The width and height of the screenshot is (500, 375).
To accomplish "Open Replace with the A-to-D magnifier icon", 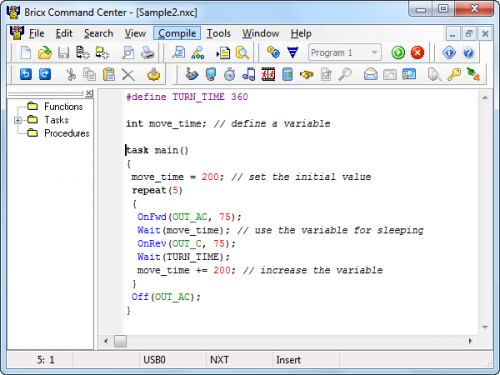I will coord(198,53).
